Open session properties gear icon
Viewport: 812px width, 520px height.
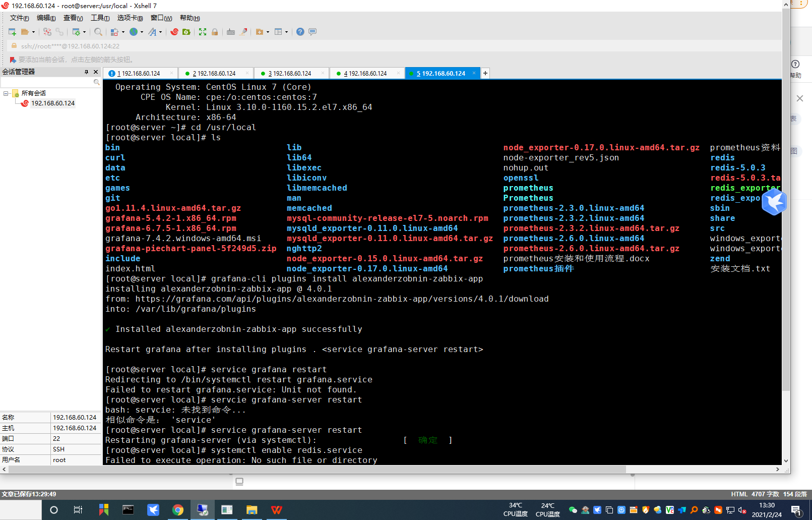(x=76, y=32)
